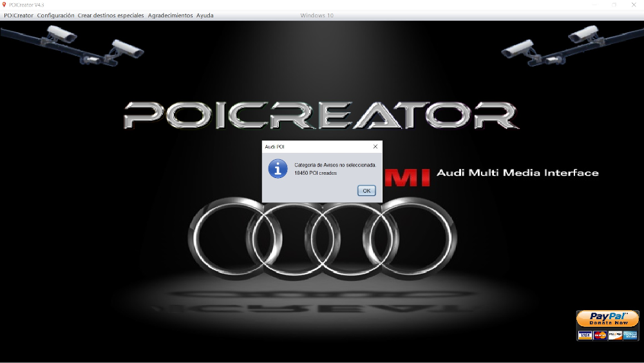Screen dimensions: 644x363
Task: Open Crear destinos especiales menu
Action: (x=111, y=15)
